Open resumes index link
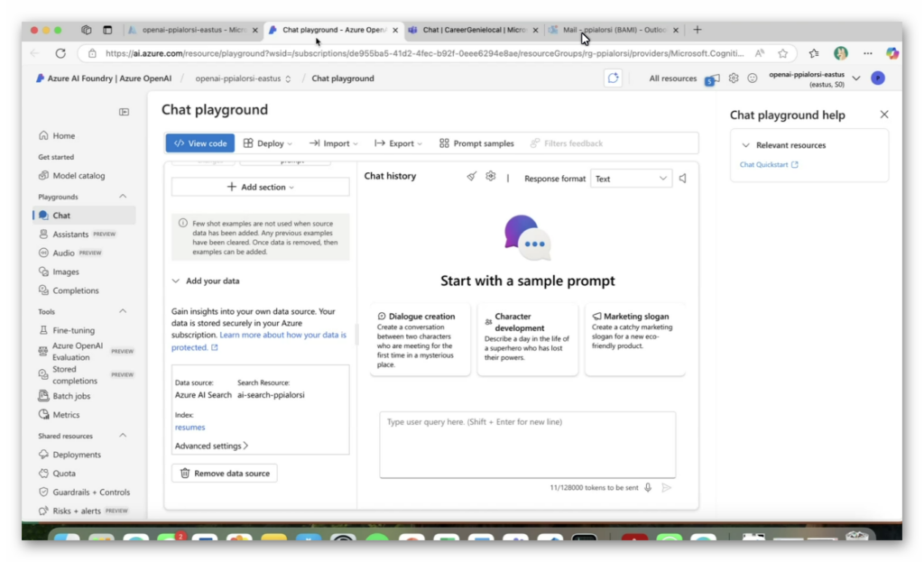This screenshot has height=562, width=924. (x=189, y=427)
